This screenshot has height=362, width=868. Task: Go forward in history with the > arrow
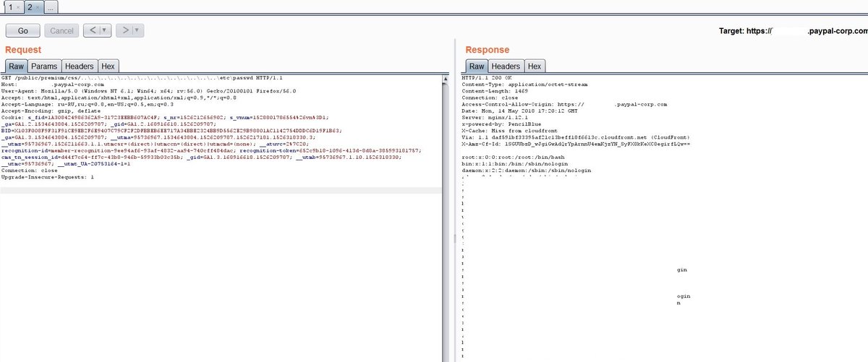click(x=124, y=30)
